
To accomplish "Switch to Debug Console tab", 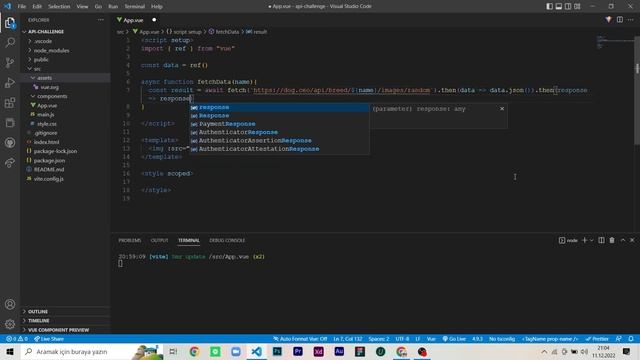I will pos(227,240).
